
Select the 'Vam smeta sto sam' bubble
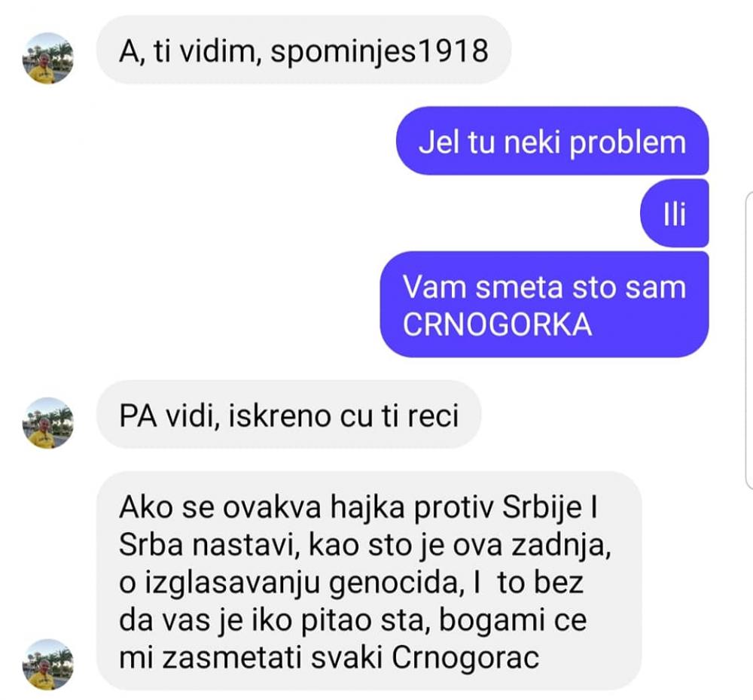click(544, 305)
